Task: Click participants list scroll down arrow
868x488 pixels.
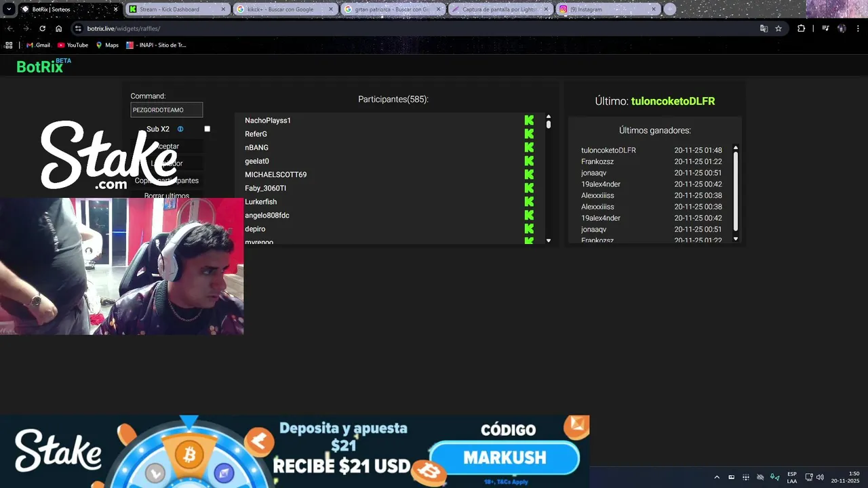Action: pyautogui.click(x=549, y=241)
